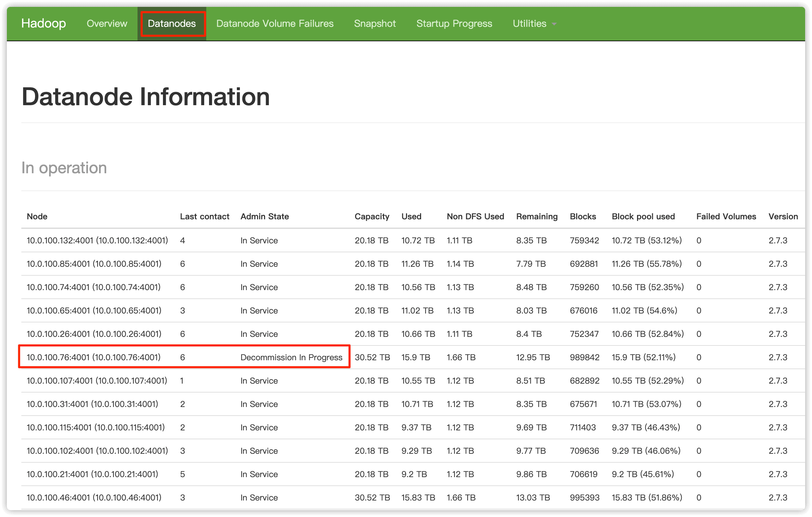Select node 10.0.100.76:4001 row entry
Viewport: 812px width, 517px height.
point(94,357)
